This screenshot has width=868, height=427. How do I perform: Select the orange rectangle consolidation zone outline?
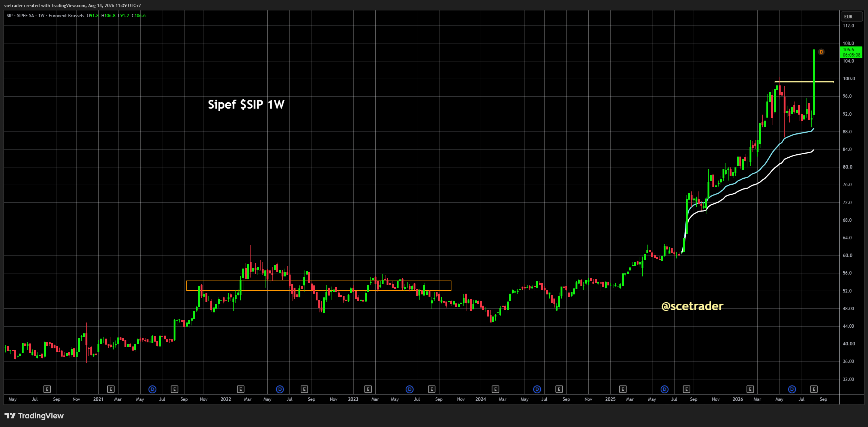(319, 286)
